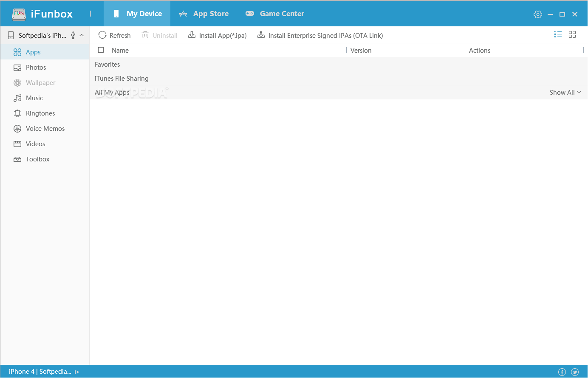The height and width of the screenshot is (378, 588).
Task: Sort by the Name column header
Action: 120,50
